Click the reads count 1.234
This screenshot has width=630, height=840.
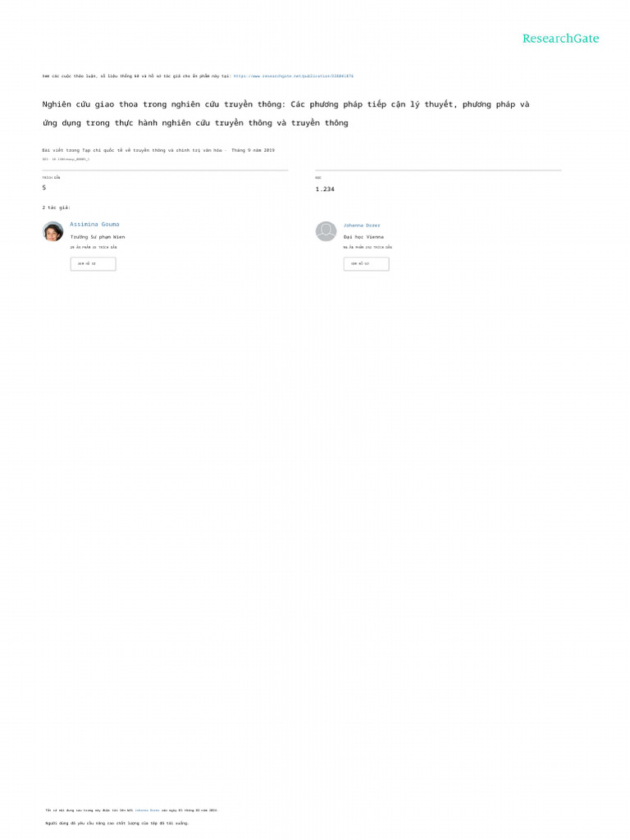(325, 189)
